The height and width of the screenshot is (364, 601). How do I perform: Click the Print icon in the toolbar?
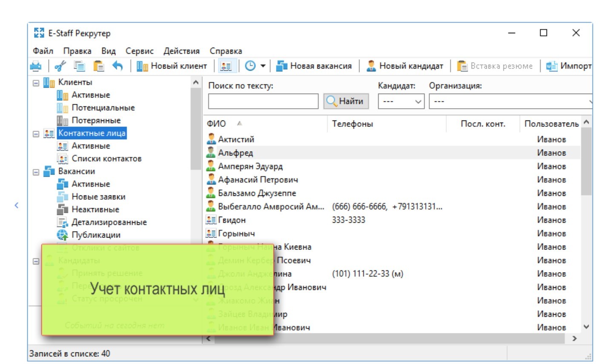(x=36, y=66)
